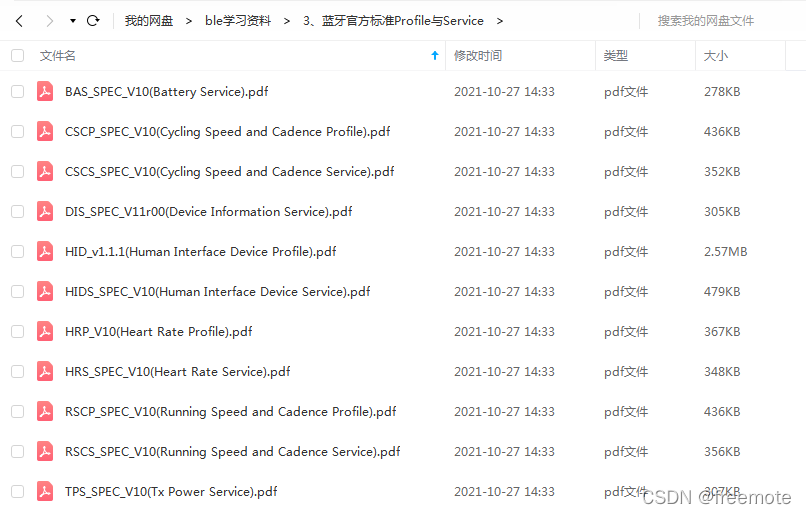806x514 pixels.
Task: Check the box for DIS_SPEC_V11r00 file
Action: point(17,212)
